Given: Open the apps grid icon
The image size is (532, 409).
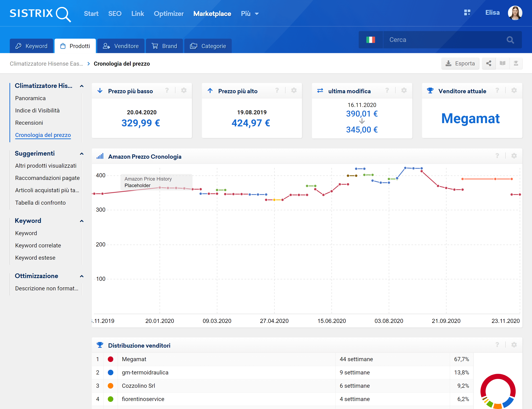Looking at the screenshot, I should tap(467, 12).
